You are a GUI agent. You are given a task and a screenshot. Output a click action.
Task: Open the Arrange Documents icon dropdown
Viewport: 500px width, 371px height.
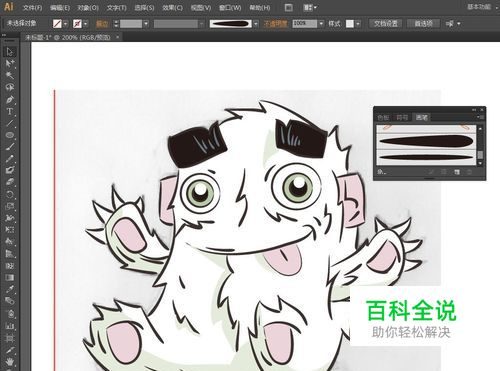pyautogui.click(x=311, y=7)
